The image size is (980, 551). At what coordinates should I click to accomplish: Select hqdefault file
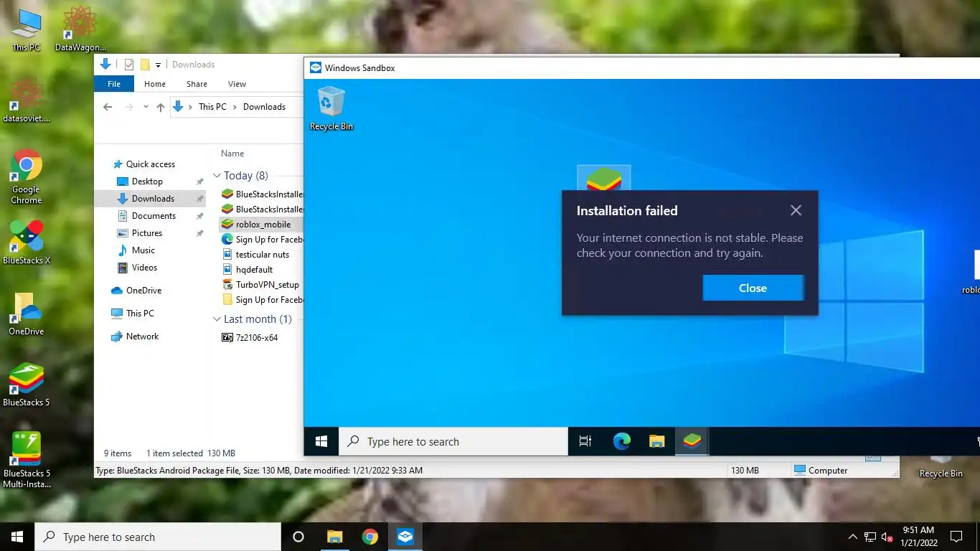254,270
